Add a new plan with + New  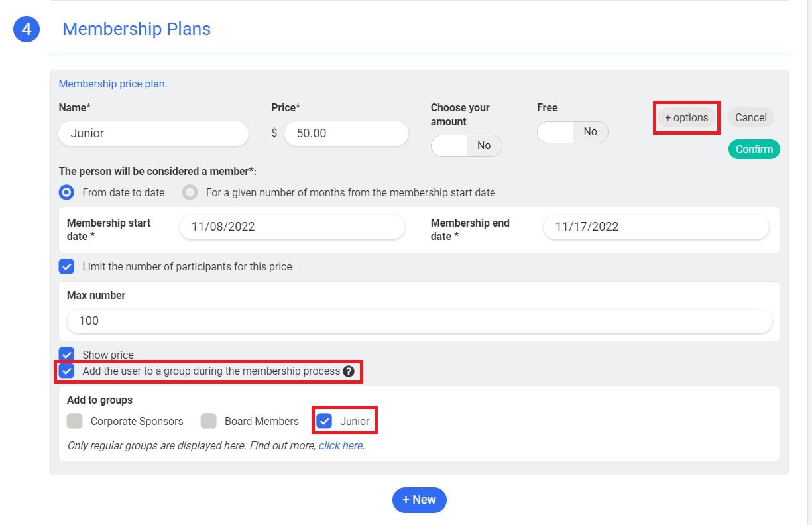[419, 500]
